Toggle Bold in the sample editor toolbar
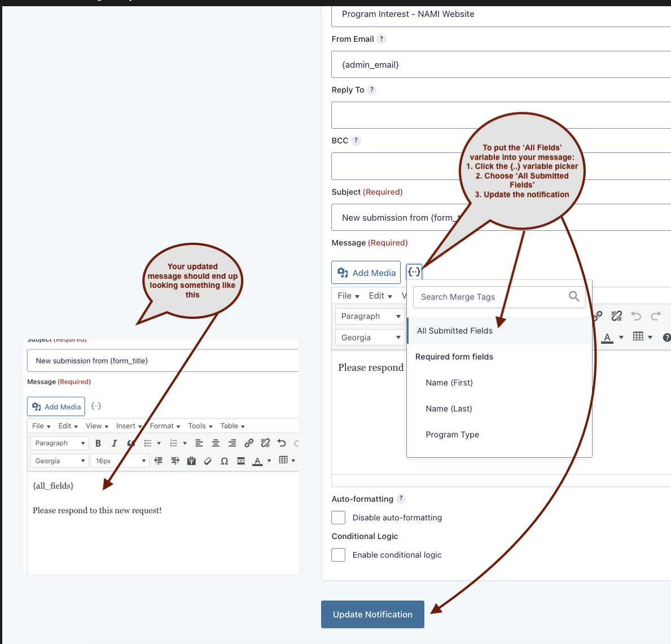The height and width of the screenshot is (644, 671). click(98, 443)
